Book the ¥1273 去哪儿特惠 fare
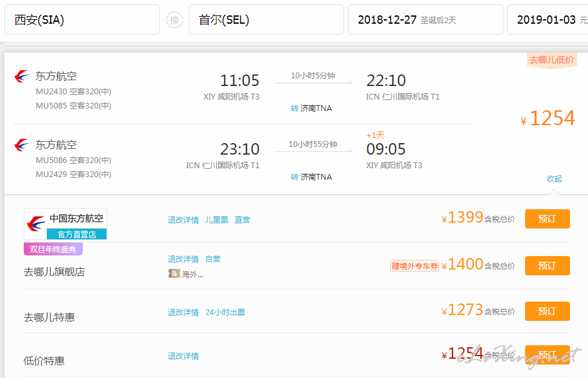Image resolution: width=588 pixels, height=378 pixels. (547, 311)
